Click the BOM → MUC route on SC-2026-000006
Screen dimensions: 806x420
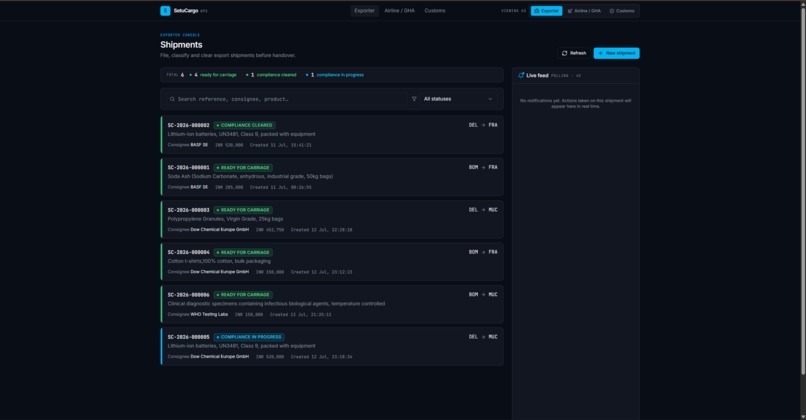pyautogui.click(x=483, y=295)
